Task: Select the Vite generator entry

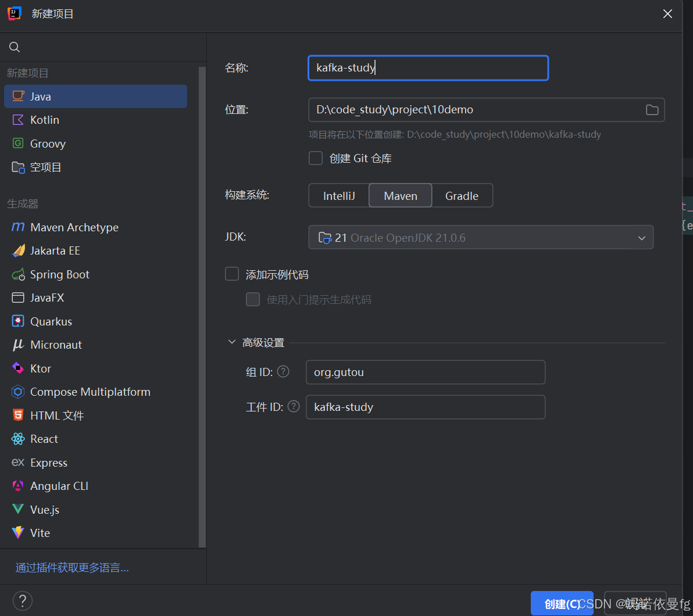Action: pos(95,533)
